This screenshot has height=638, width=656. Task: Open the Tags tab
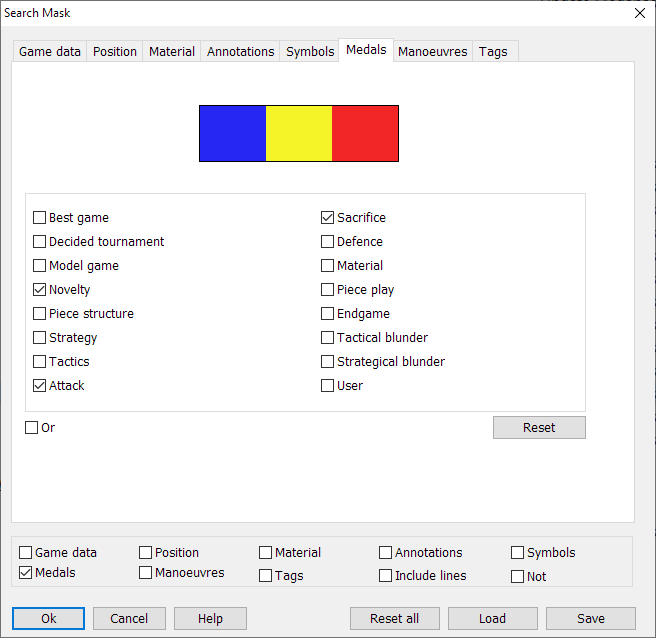[493, 51]
